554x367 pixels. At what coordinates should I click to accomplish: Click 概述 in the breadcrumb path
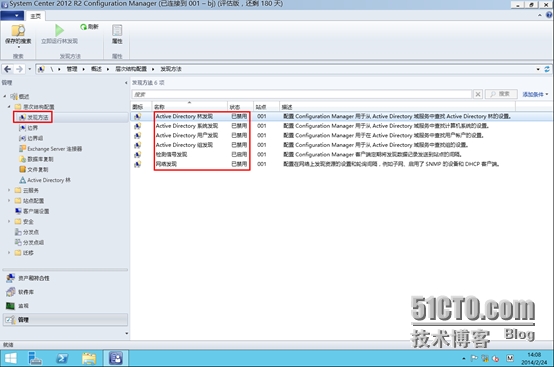96,69
